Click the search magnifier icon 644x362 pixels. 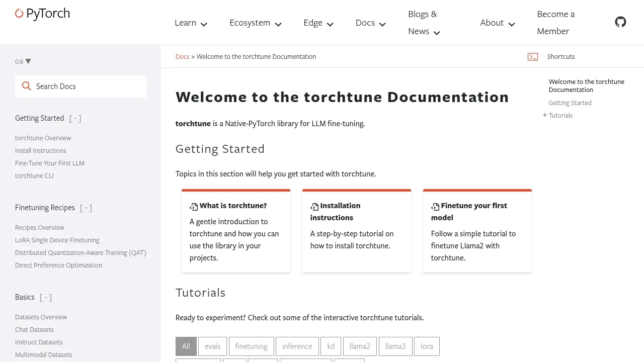pyautogui.click(x=27, y=86)
